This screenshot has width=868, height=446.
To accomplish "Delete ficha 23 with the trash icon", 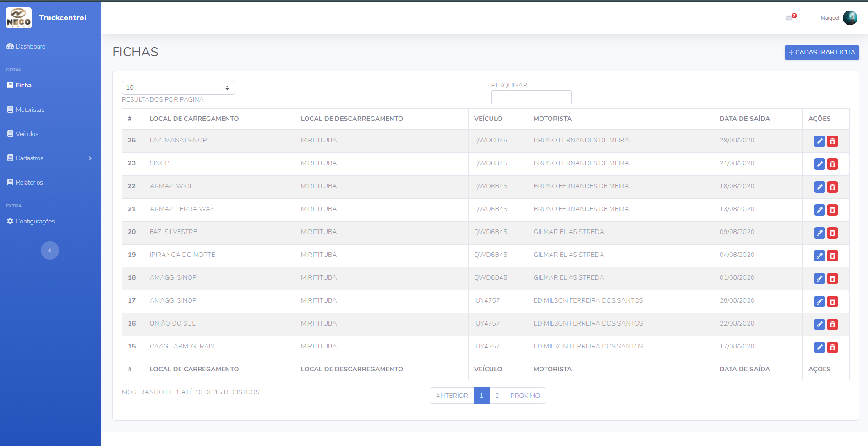I will point(832,164).
